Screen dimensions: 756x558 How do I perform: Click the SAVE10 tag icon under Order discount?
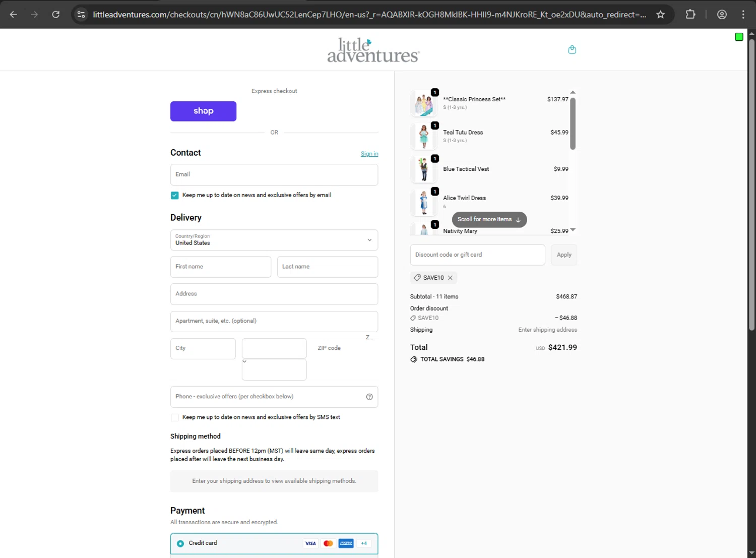coord(413,318)
